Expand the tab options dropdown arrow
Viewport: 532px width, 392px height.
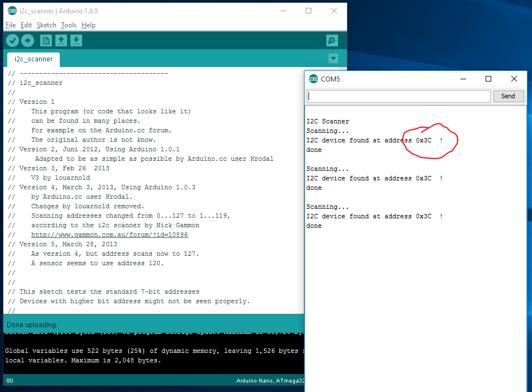(334, 58)
